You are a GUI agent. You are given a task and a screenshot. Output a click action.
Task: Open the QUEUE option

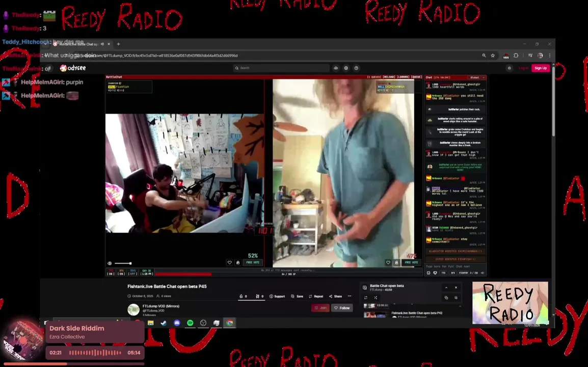(417, 77)
